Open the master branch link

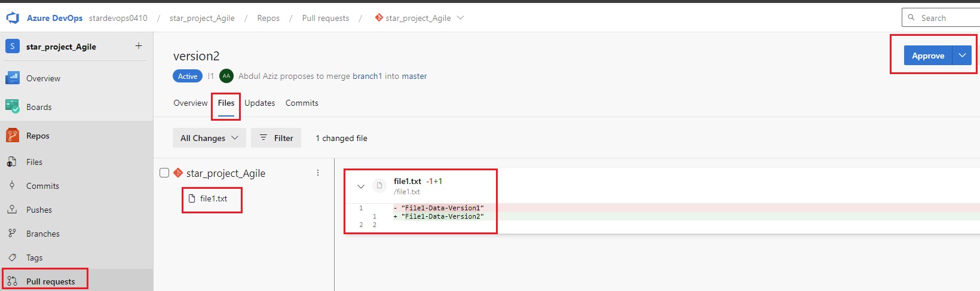point(414,76)
